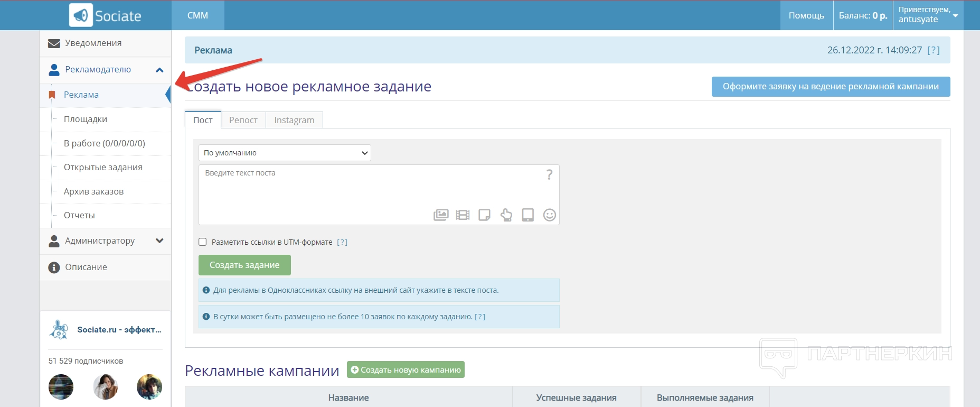Click the tablet device icon in editor
The height and width of the screenshot is (407, 980).
(527, 215)
